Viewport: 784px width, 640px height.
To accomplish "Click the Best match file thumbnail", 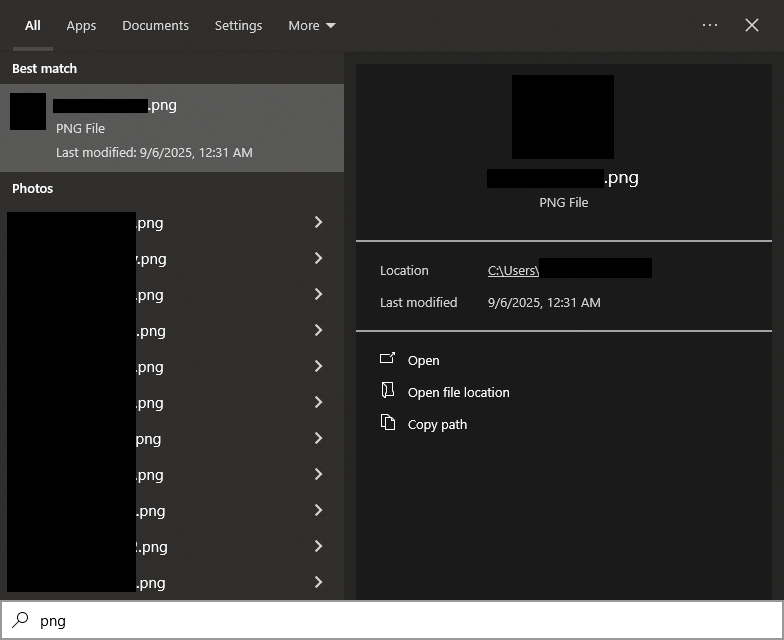I will (28, 112).
